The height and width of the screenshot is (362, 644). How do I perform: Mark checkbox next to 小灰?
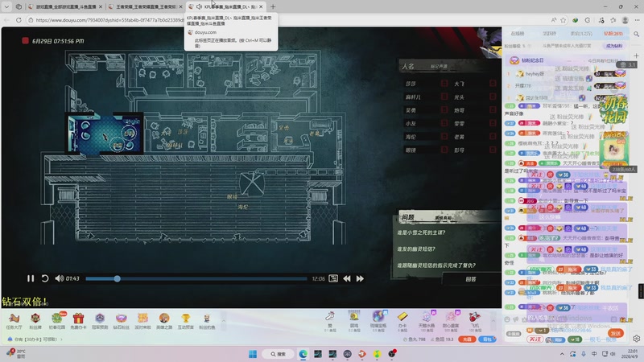(444, 123)
